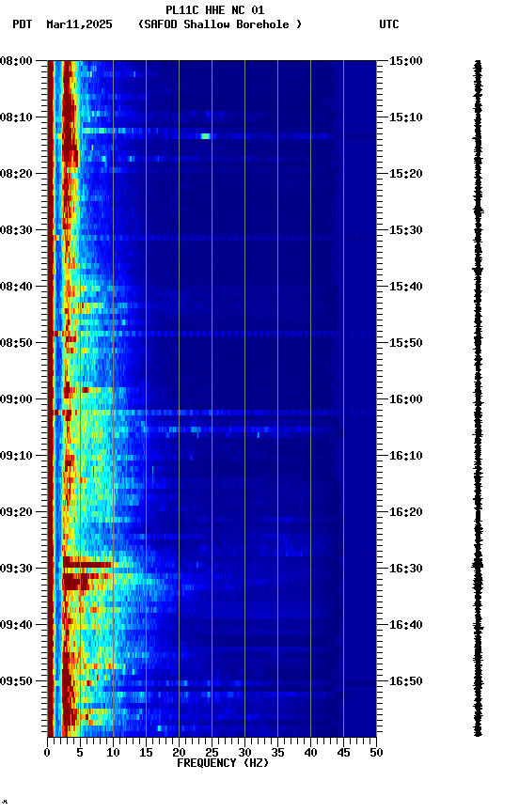Click the '15:30' UTC time label
The width and height of the screenshot is (519, 812).
pos(405,230)
